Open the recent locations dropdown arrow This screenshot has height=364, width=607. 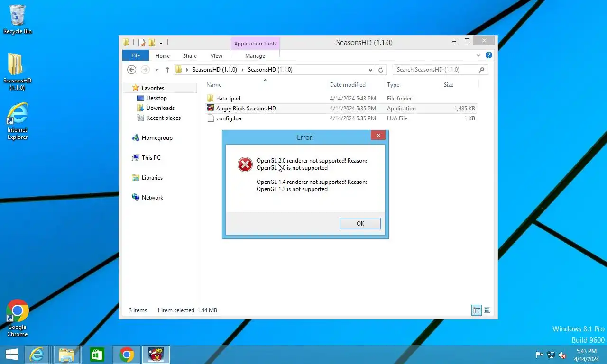[x=156, y=70]
